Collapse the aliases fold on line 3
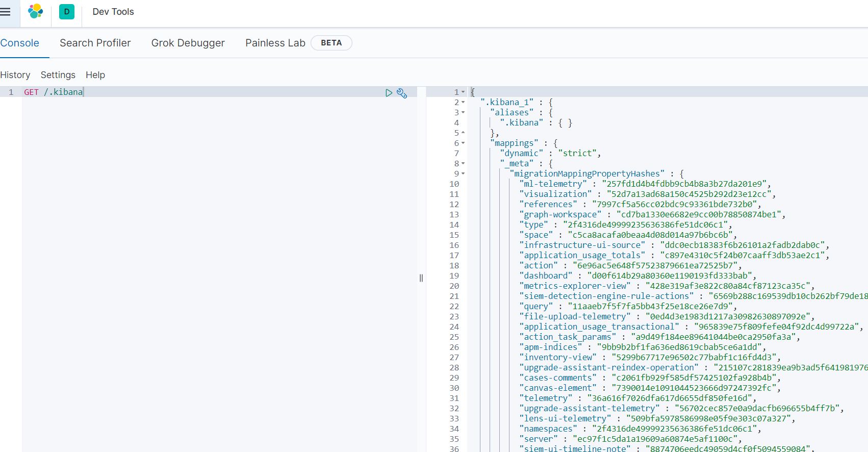The width and height of the screenshot is (868, 452). 463,112
